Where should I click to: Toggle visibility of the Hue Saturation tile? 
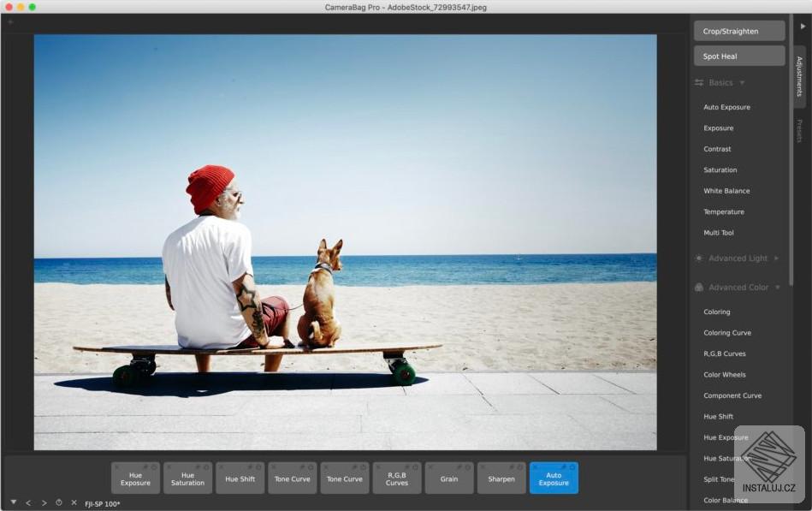206,466
